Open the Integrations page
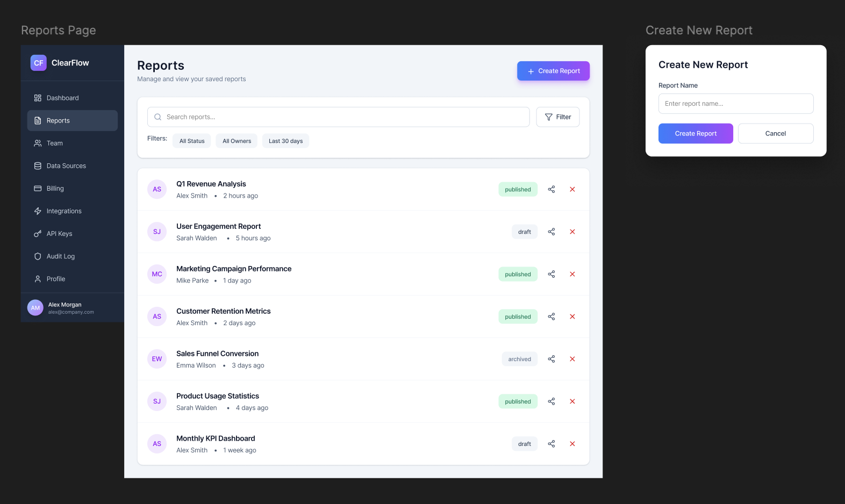 point(73,211)
